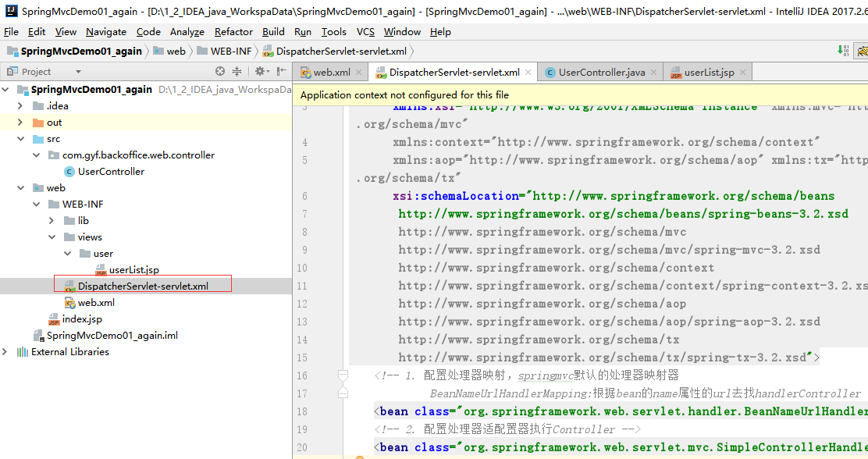Click DispatcherServlet-servlet.xml breadcrumb
Viewport: 868px width, 459px height.
pyautogui.click(x=335, y=52)
